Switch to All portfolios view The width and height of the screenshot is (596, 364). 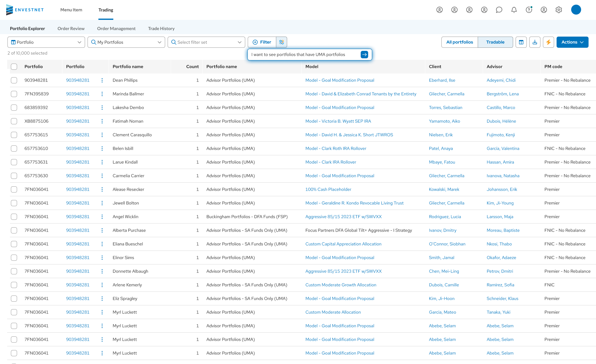pos(460,42)
